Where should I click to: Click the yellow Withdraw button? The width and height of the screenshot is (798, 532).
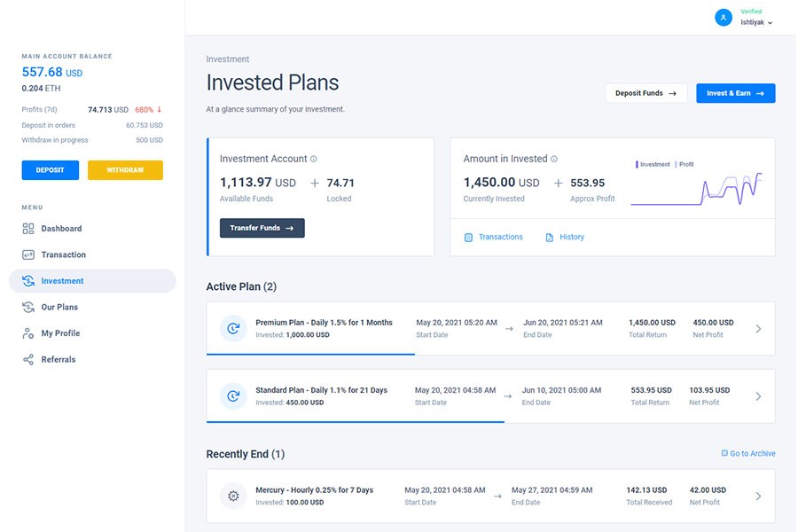tap(125, 170)
